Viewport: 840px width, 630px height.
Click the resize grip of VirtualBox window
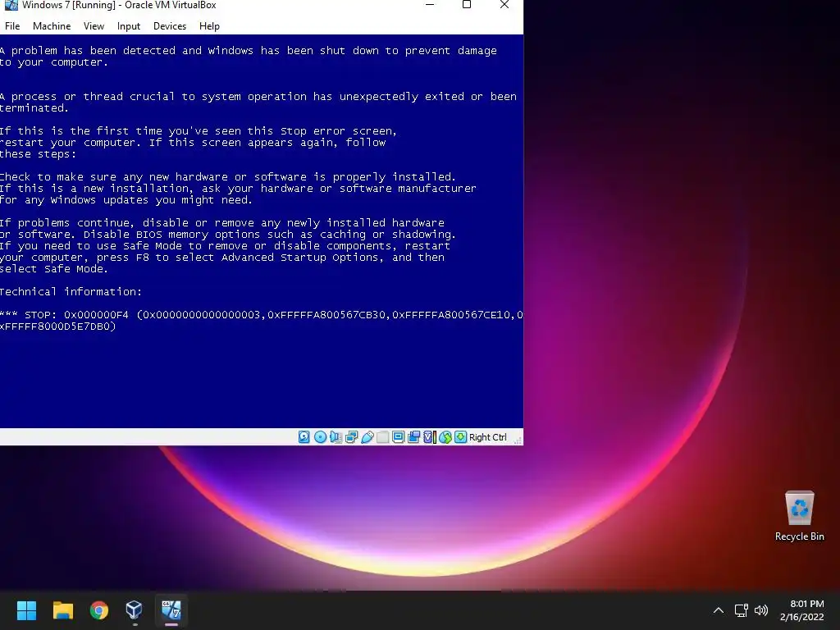[518, 440]
